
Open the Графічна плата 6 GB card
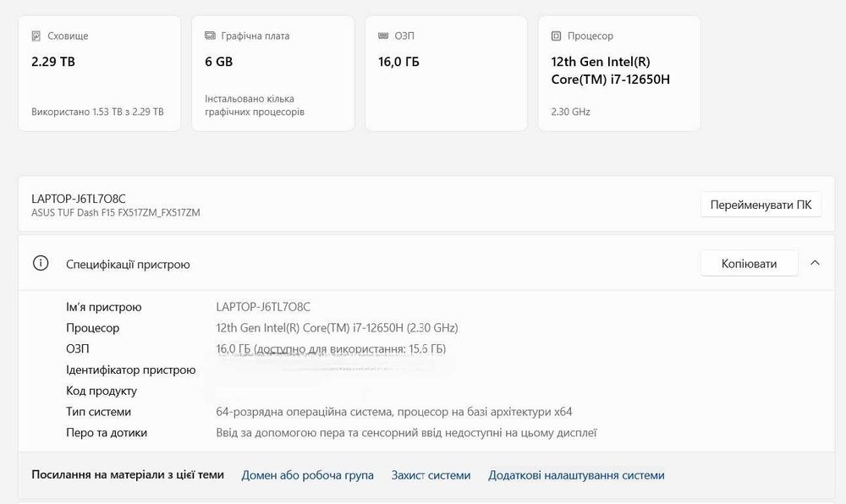click(273, 74)
